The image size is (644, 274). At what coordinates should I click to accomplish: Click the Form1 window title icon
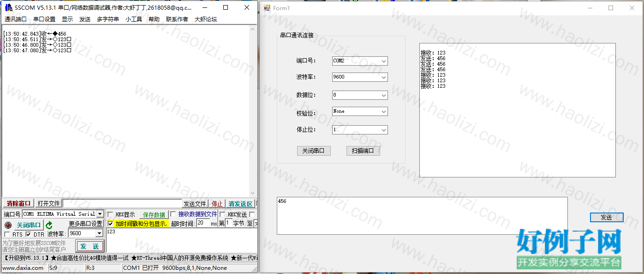click(267, 8)
